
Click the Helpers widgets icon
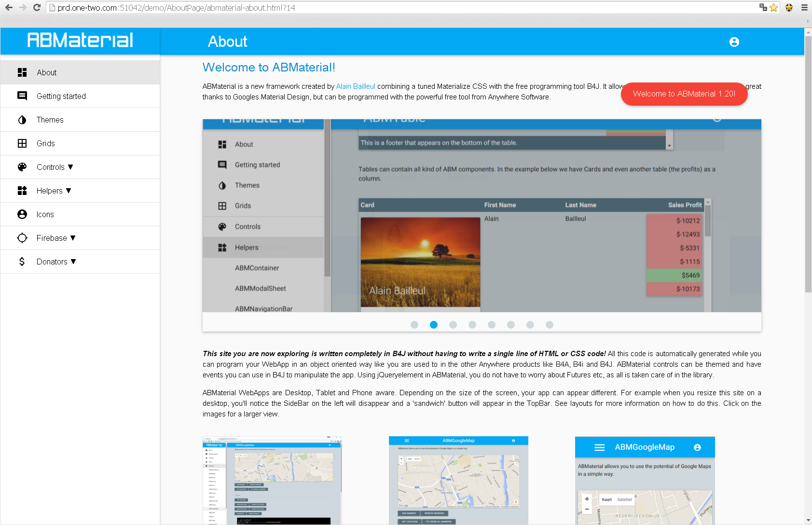click(22, 191)
